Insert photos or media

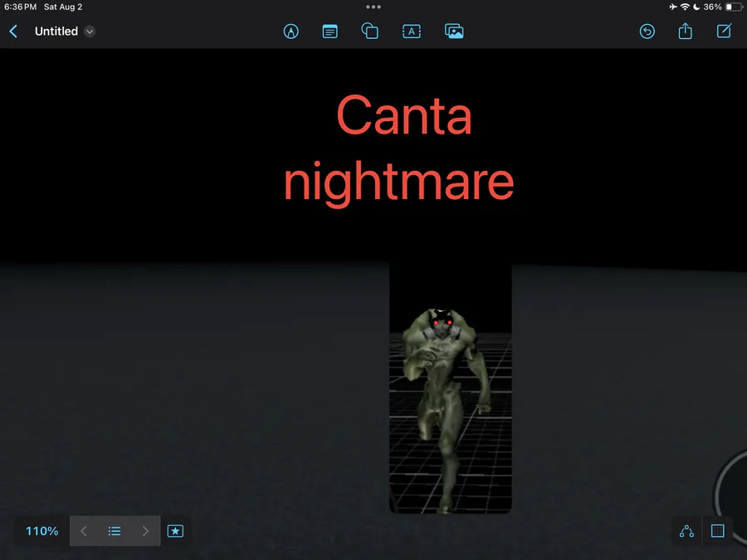point(454,32)
